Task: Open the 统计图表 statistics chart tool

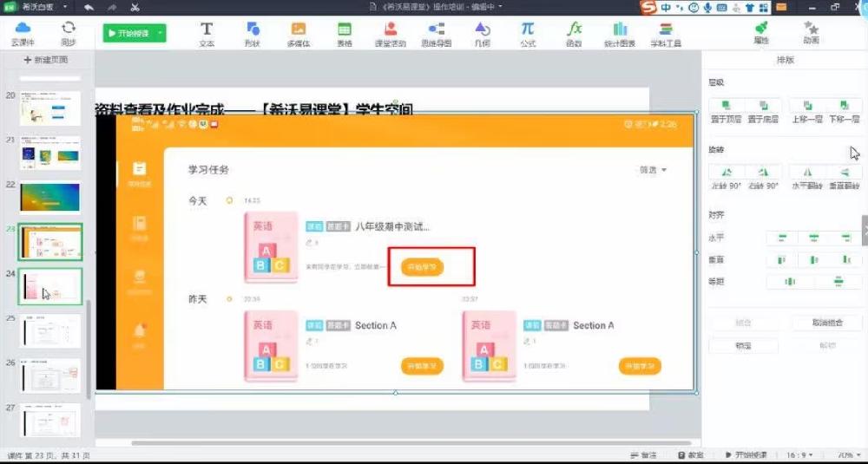Action: 620,35
